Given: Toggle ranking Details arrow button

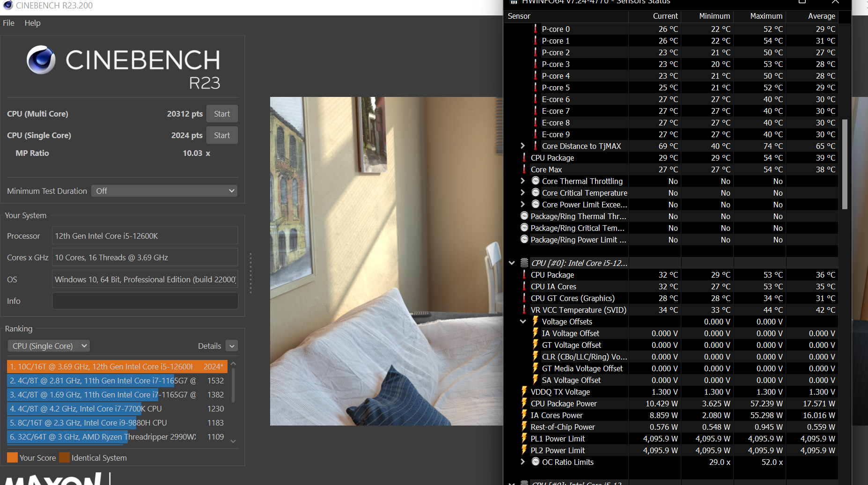Looking at the screenshot, I should point(232,346).
